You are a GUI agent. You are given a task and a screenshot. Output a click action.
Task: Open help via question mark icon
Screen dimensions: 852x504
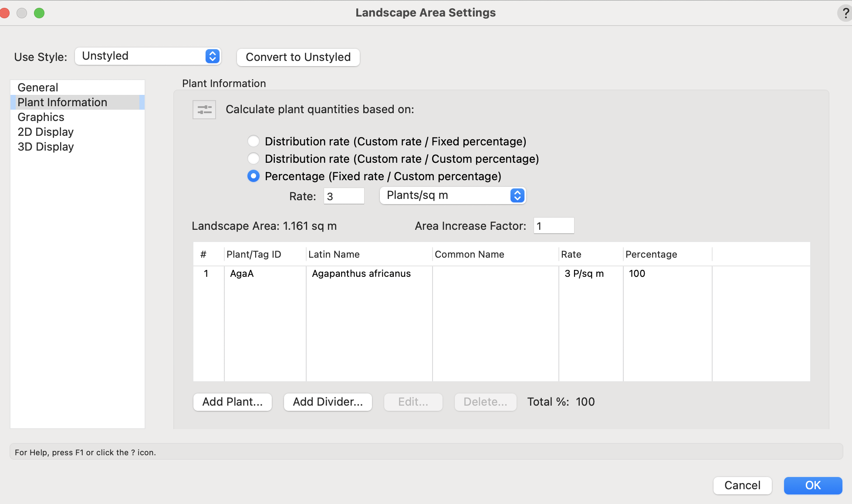(x=845, y=13)
